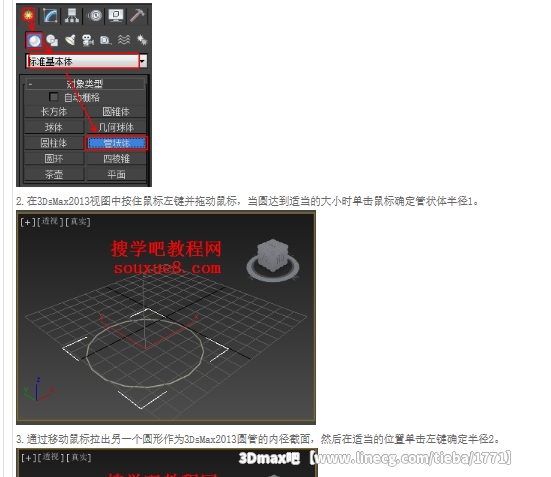
Task: Open the Hierarchy panel tab
Action: click(x=72, y=16)
